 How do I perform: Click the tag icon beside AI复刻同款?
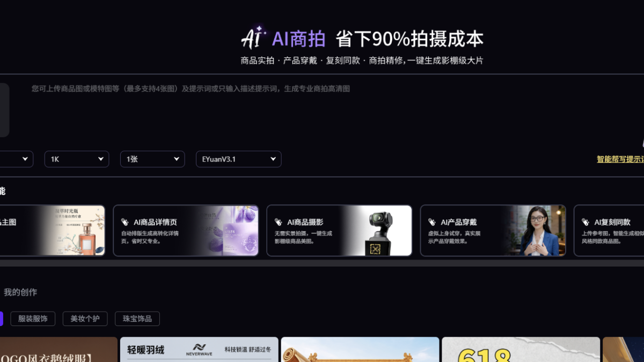[x=586, y=222]
